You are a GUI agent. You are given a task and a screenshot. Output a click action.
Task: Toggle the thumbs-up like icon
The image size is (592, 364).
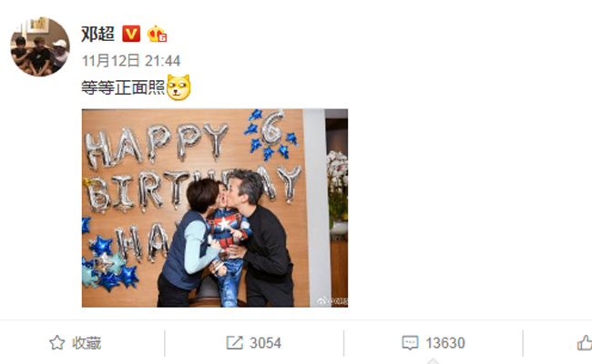(585, 343)
